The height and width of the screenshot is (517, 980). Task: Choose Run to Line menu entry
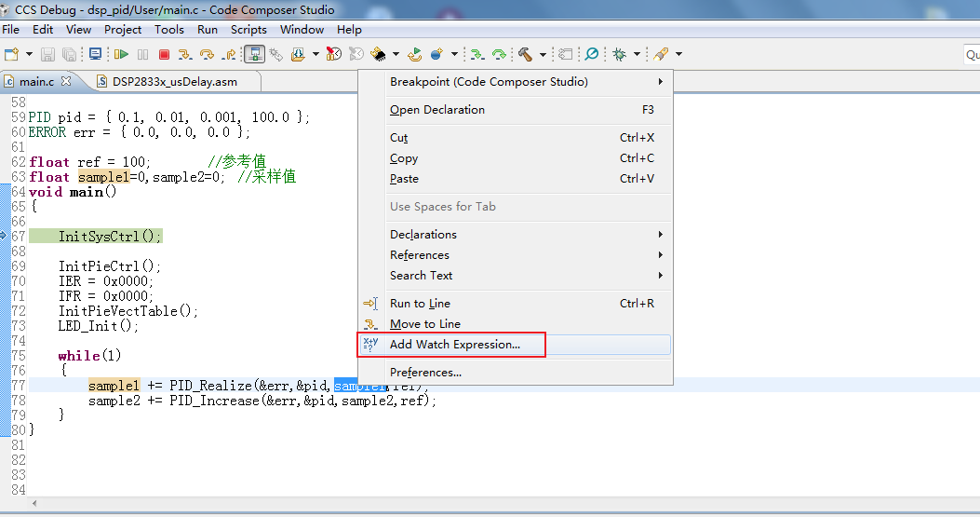coord(528,304)
